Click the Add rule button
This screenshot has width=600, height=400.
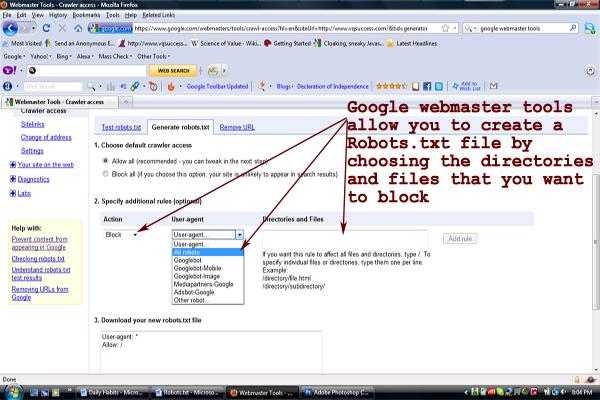pos(460,238)
